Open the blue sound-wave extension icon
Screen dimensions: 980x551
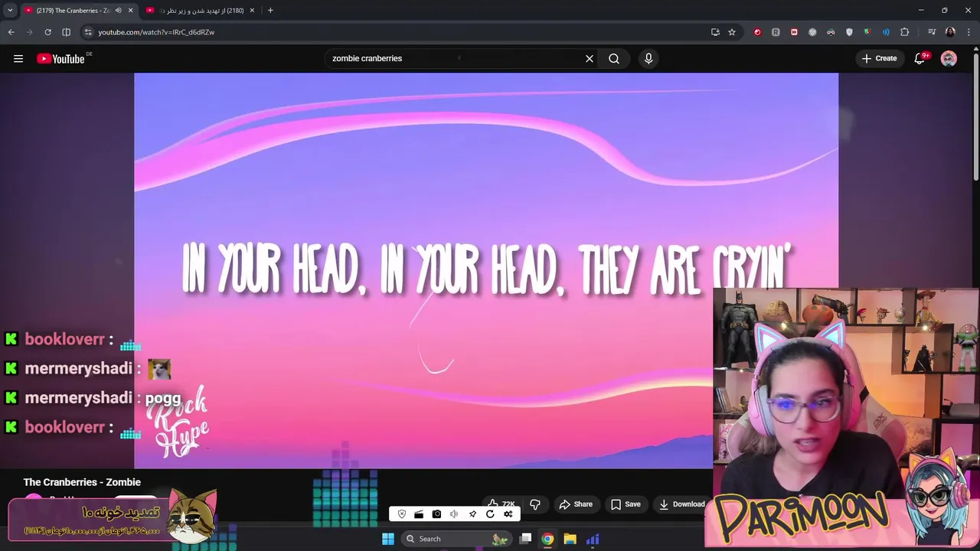886,32
